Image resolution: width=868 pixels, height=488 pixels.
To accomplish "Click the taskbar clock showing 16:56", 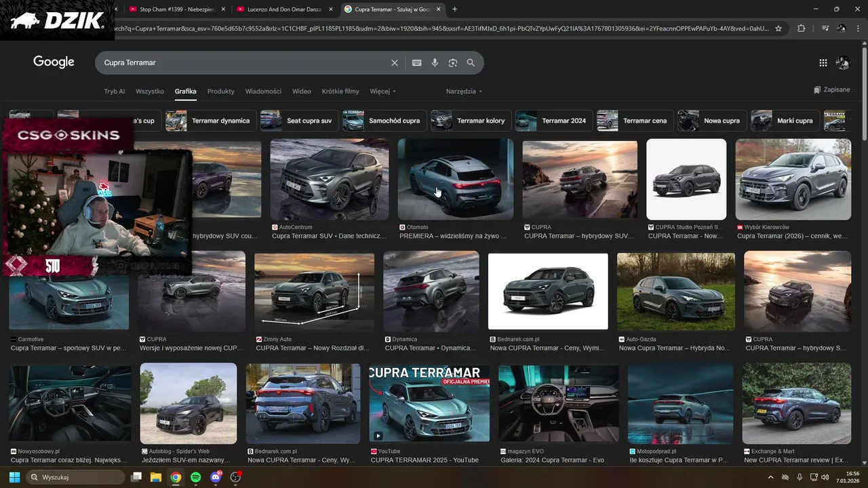I will click(x=848, y=477).
